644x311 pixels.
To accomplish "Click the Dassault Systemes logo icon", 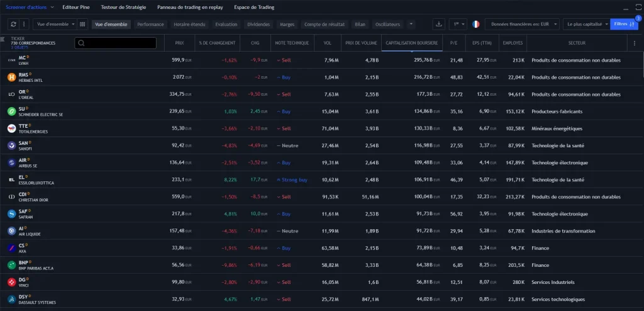I will point(11,299).
